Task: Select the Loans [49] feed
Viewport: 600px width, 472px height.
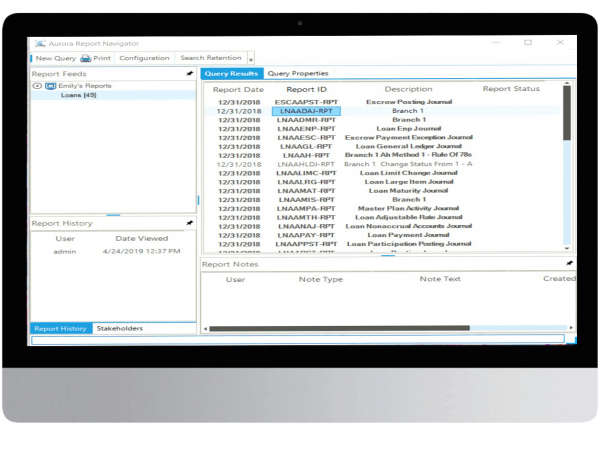Action: (x=77, y=96)
